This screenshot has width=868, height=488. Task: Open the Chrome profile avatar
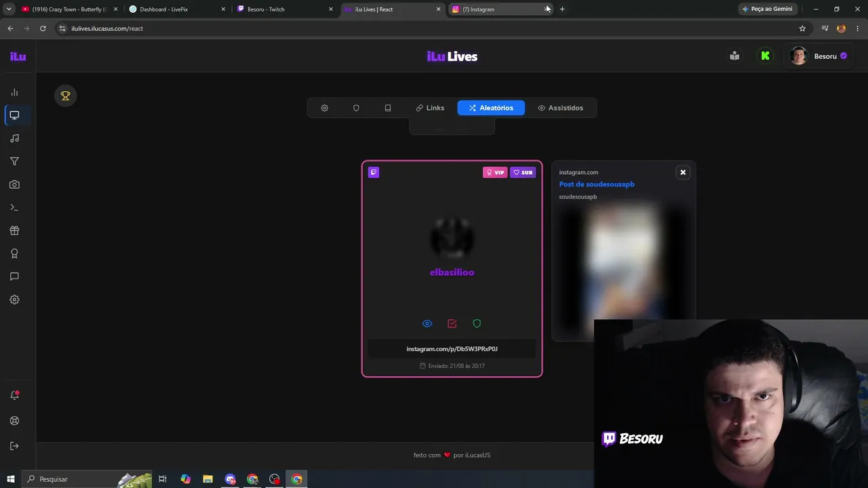click(x=842, y=28)
